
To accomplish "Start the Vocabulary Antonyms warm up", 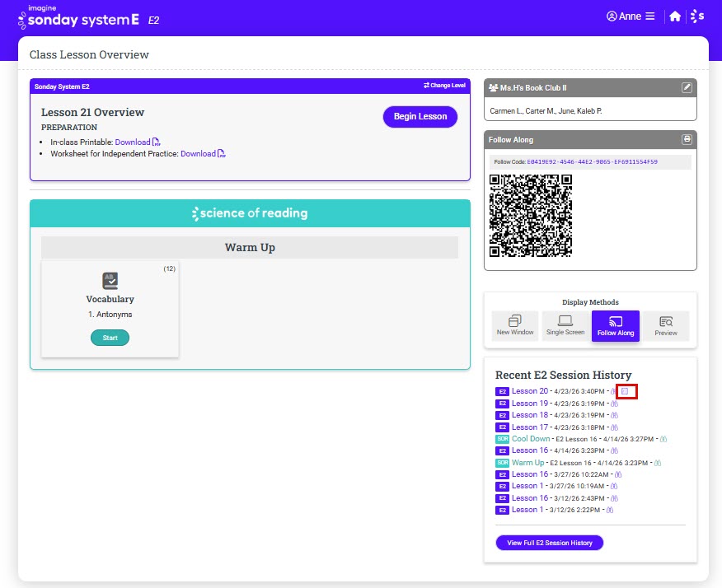I will click(110, 338).
